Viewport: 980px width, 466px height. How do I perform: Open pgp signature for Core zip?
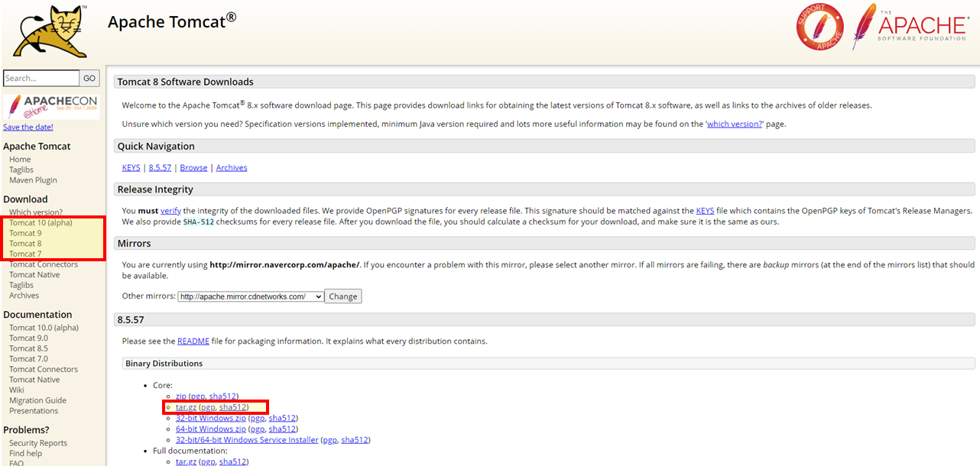pos(198,396)
